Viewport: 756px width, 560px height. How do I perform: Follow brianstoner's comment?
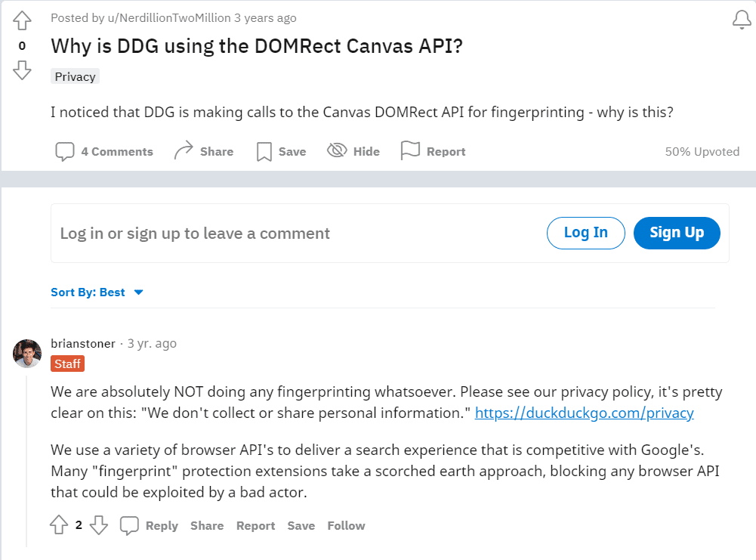pos(346,525)
